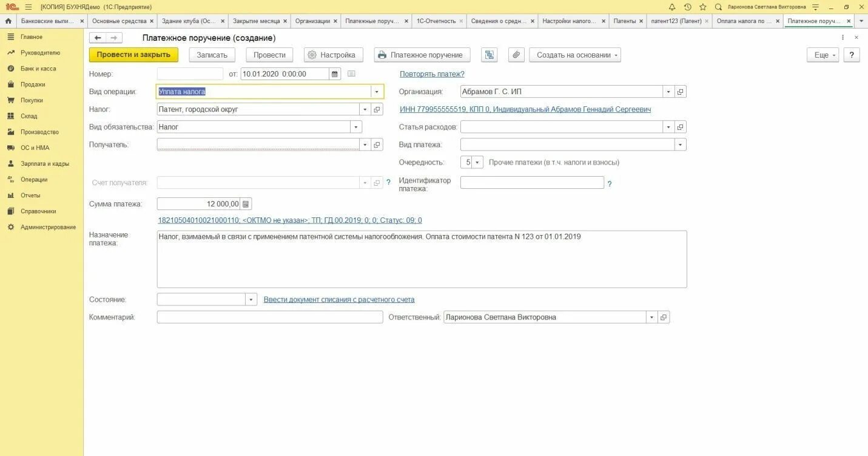Viewport: 868px width, 456px height.
Task: Close the 1С-Отчетность tab
Action: 461,21
